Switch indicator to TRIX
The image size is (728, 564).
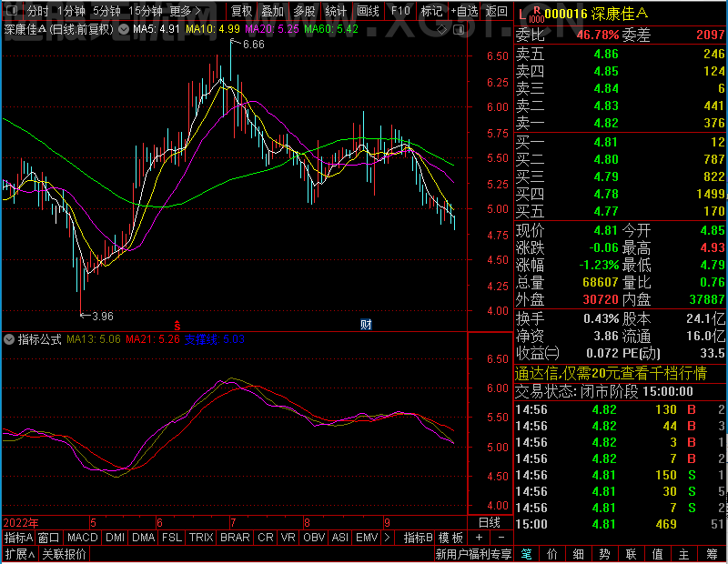pyautogui.click(x=200, y=538)
